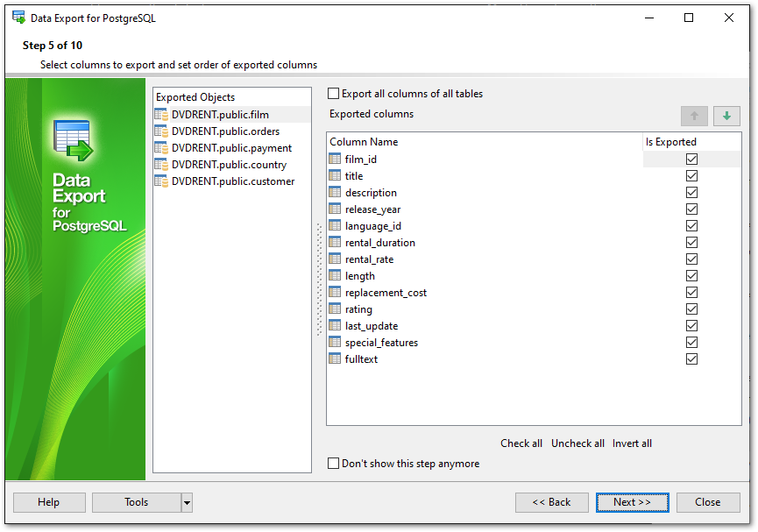Uncheck Is Exported for replacement_cost
This screenshot has height=532, width=758.
point(691,293)
